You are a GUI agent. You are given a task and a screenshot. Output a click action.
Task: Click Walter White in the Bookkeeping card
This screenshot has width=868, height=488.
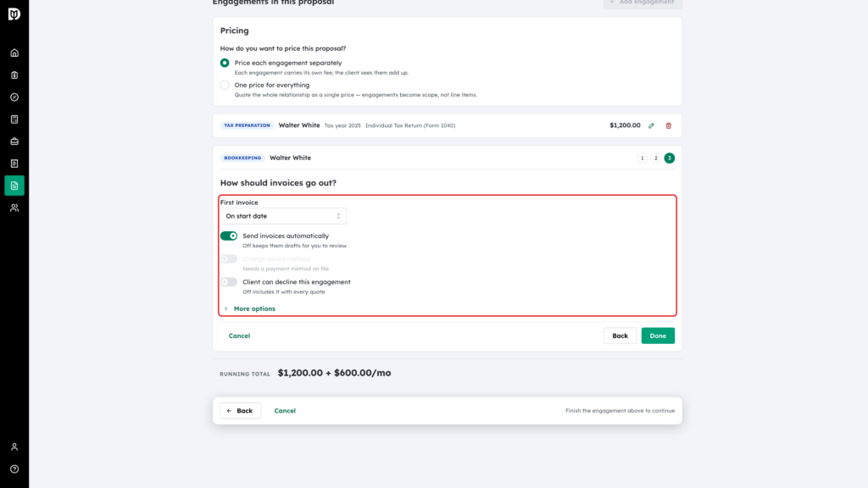click(x=290, y=158)
